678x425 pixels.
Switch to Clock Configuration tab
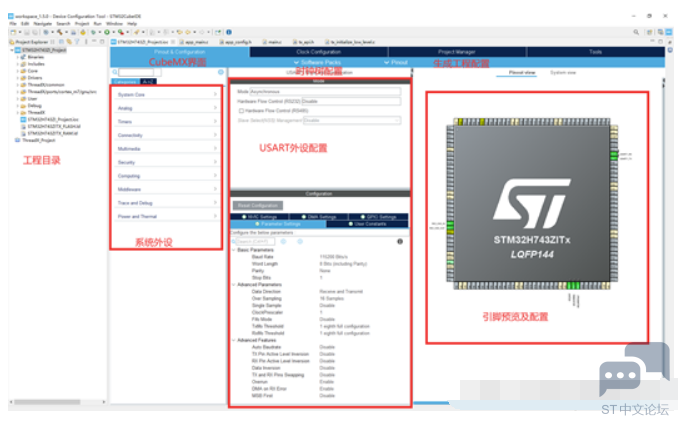tap(319, 52)
